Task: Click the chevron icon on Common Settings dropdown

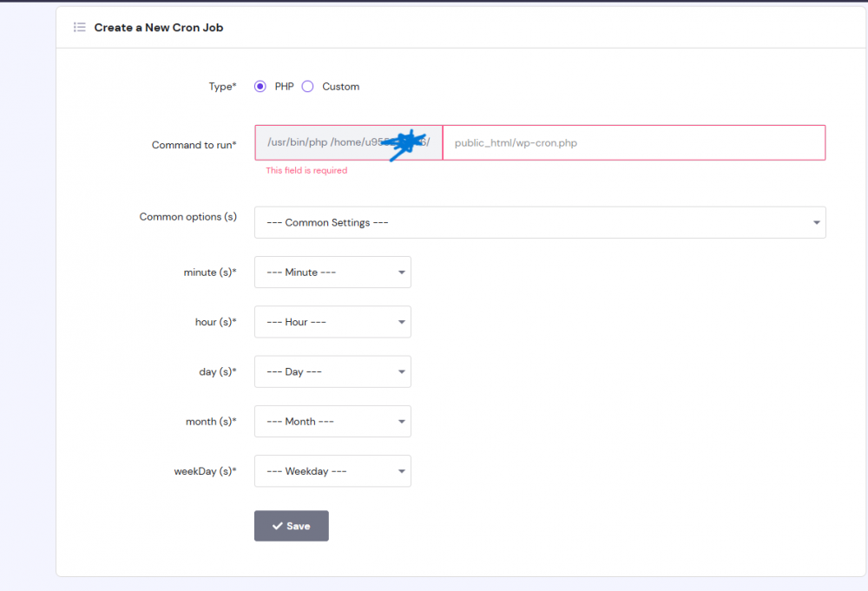Action: [816, 222]
